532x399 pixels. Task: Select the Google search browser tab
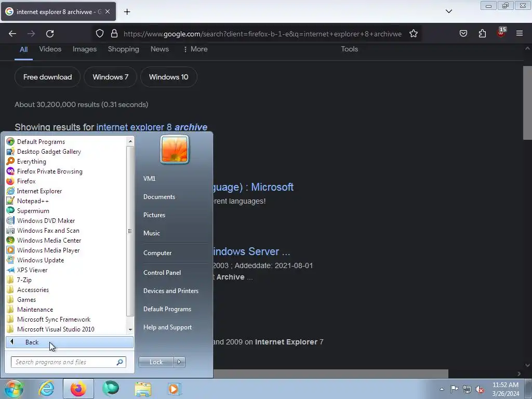[x=58, y=11]
